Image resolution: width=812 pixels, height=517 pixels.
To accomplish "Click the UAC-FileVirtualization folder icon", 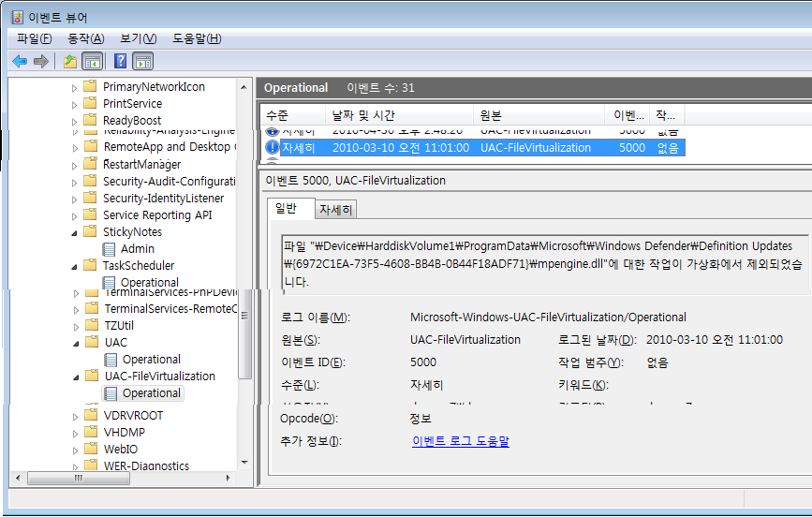I will point(92,376).
